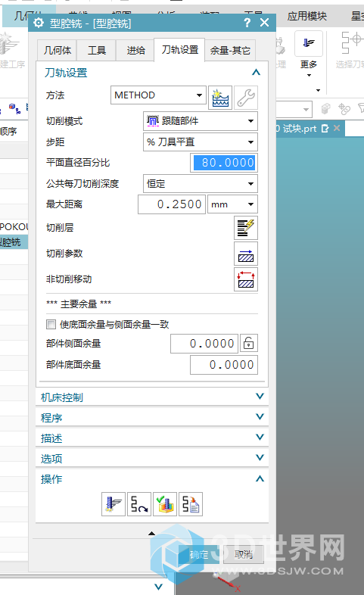
Task: Click the flat diameter percent field 80.0000
Action: (x=224, y=163)
